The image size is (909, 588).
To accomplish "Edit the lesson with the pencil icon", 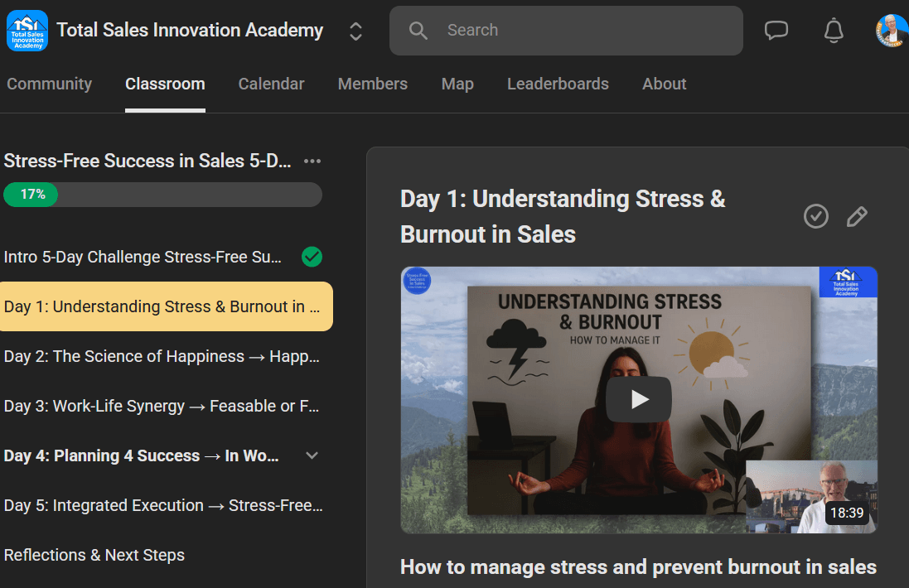I will pos(857,216).
